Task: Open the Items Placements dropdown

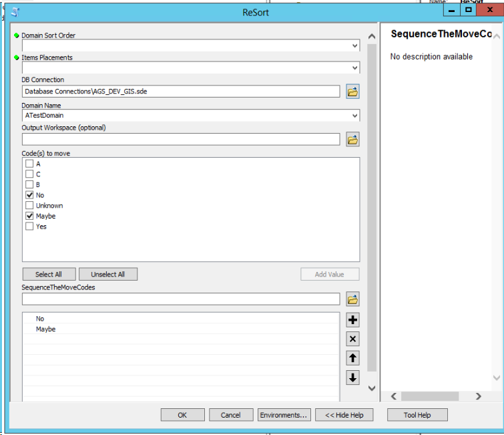Action: click(354, 68)
